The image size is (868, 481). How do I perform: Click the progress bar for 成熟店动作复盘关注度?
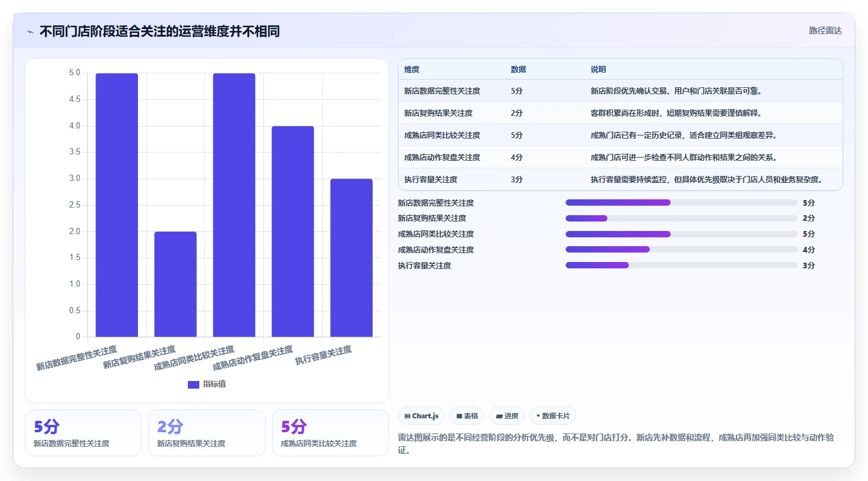pos(681,250)
